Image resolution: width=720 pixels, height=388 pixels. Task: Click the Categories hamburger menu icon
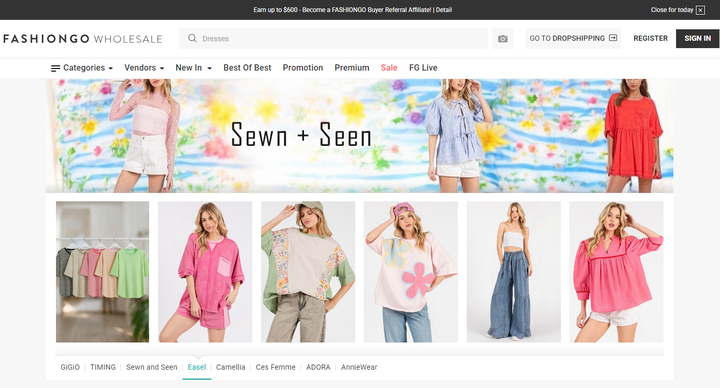coord(55,68)
